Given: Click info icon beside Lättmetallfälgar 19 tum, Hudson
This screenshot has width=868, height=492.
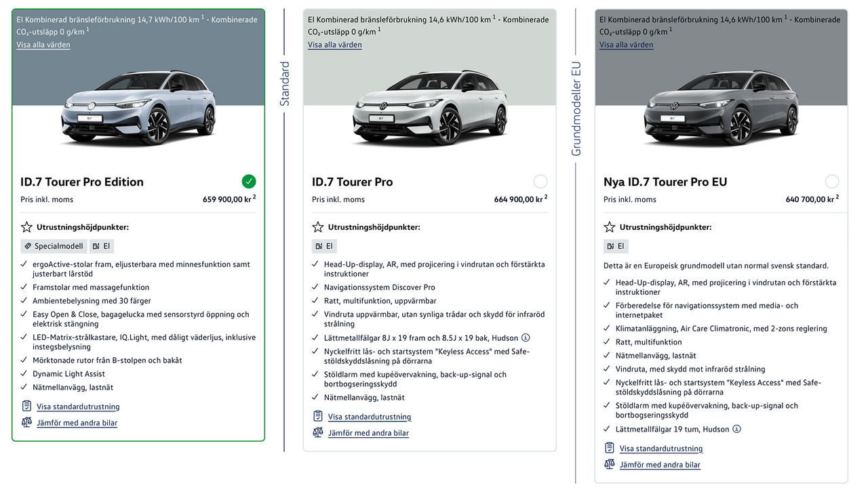Looking at the screenshot, I should [x=736, y=429].
